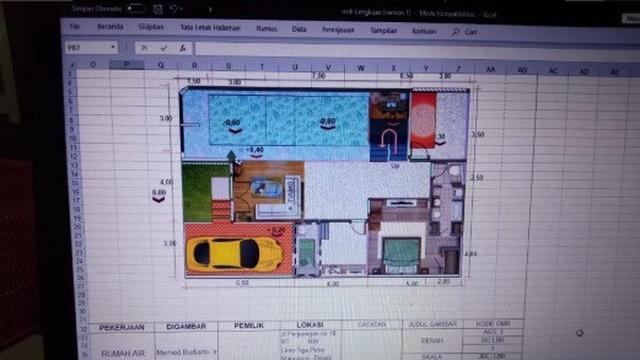Select column P header
This screenshot has width=640, height=360.
(x=127, y=64)
